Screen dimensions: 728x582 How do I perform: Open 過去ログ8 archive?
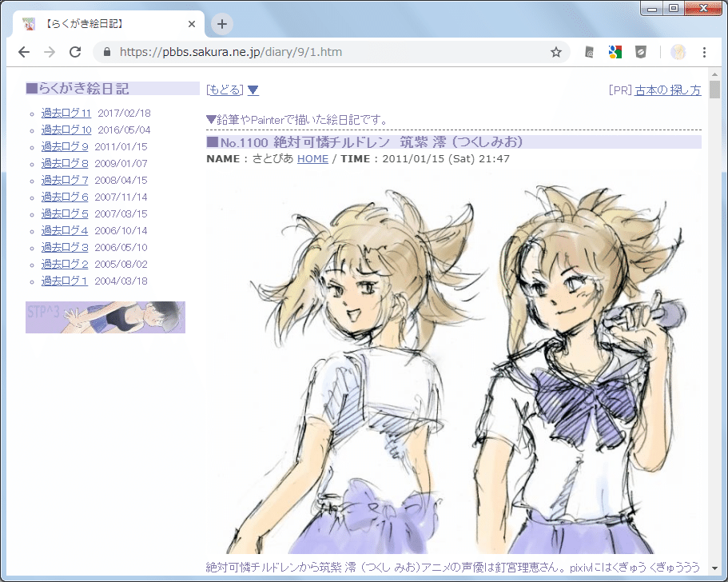pos(65,163)
